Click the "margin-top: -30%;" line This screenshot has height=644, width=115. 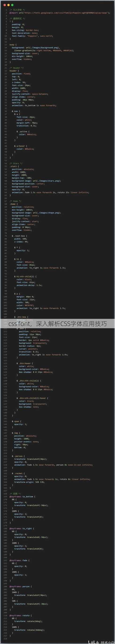tap(22, 178)
